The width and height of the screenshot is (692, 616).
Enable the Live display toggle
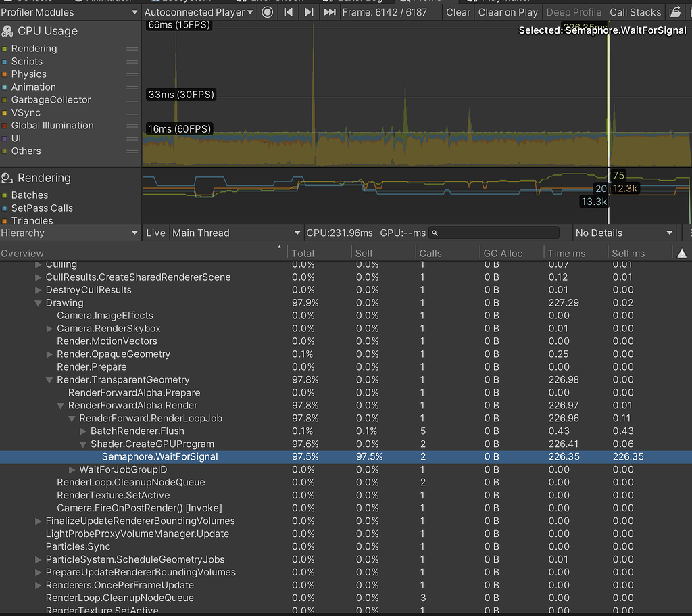pyautogui.click(x=155, y=233)
